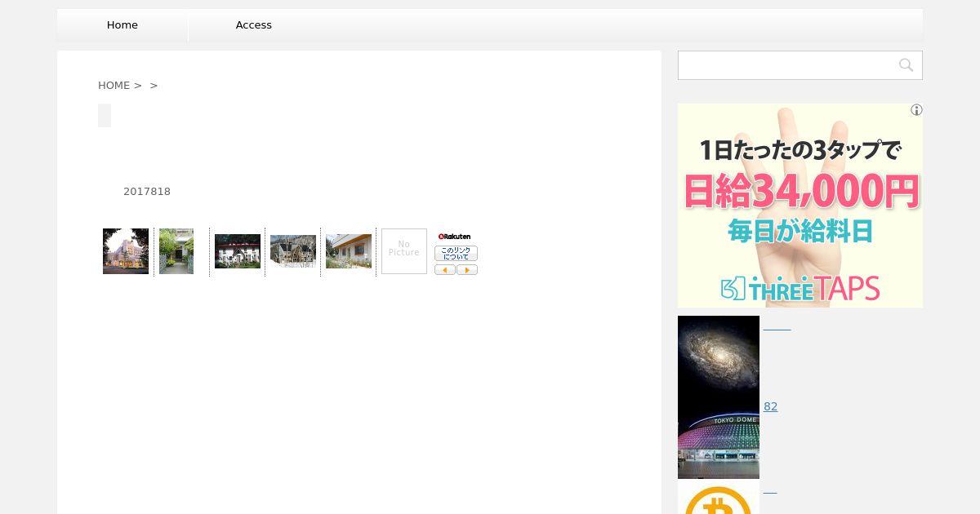
Task: Click the magnifier search icon
Action: coord(906,65)
